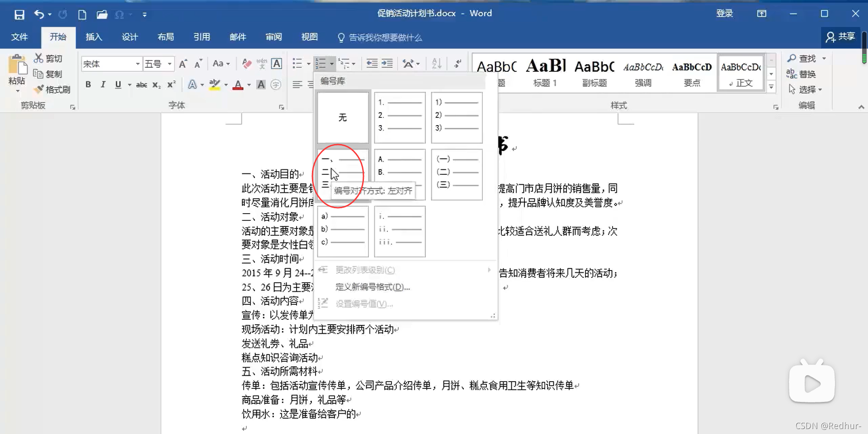
Task: Switch to the 插入 ribbon tab
Action: [x=94, y=37]
